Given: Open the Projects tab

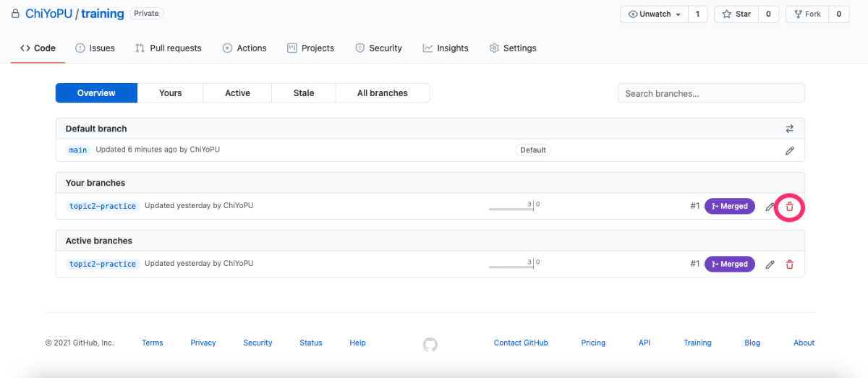Looking at the screenshot, I should 310,48.
